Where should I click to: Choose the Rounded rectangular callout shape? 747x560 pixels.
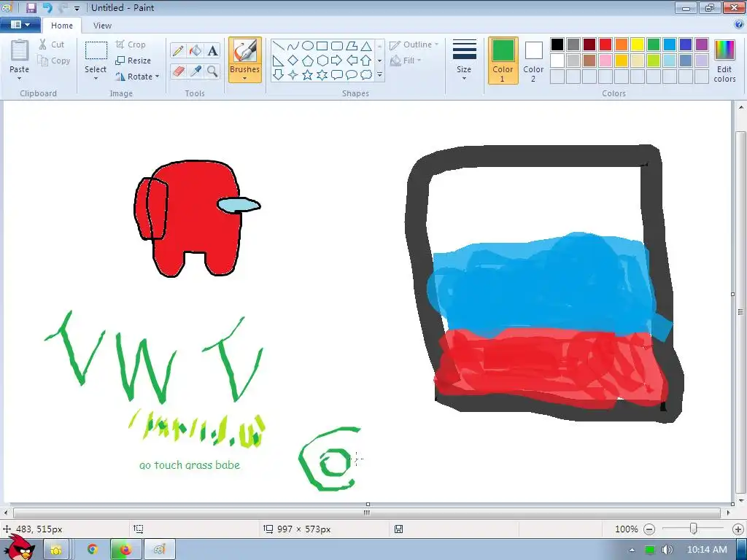pos(337,75)
